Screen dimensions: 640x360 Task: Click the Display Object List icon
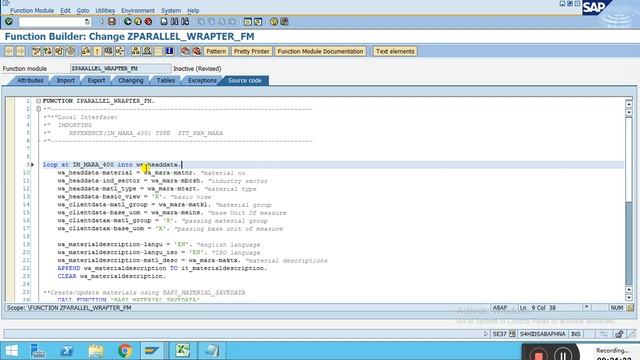(x=136, y=51)
